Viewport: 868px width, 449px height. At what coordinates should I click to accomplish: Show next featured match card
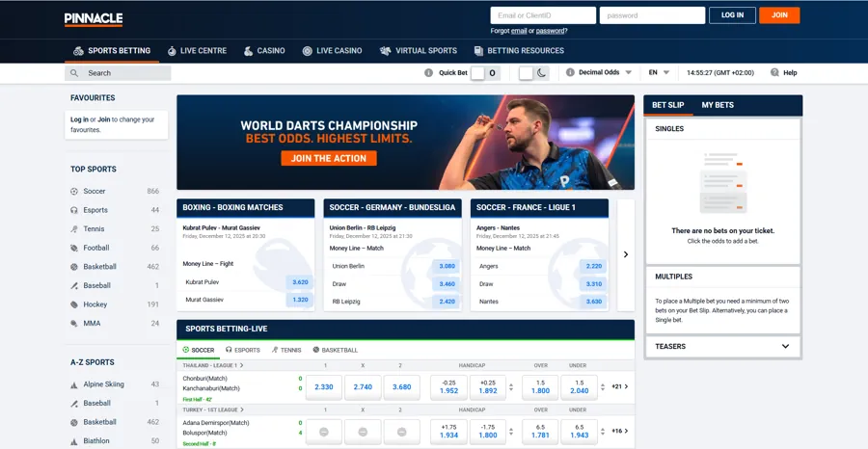626,254
